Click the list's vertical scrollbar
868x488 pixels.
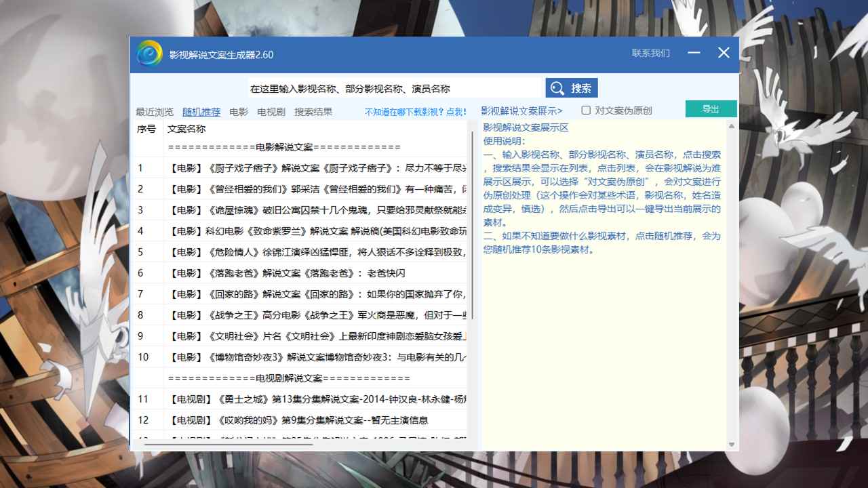tap(472, 226)
